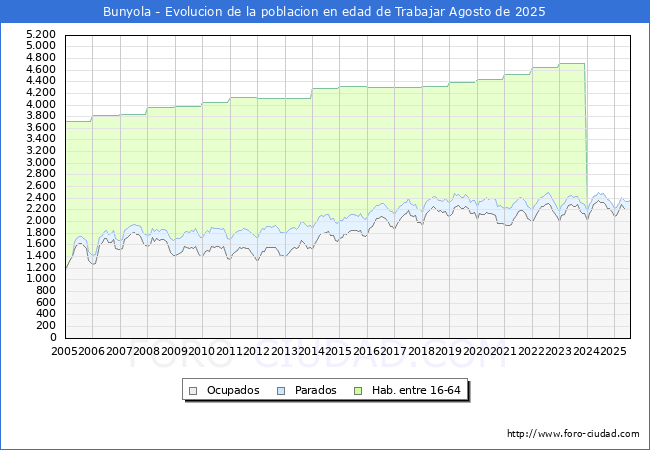Click the '2.600' y-axis label
Screen dimensions: 650x450
pyautogui.click(x=41, y=185)
